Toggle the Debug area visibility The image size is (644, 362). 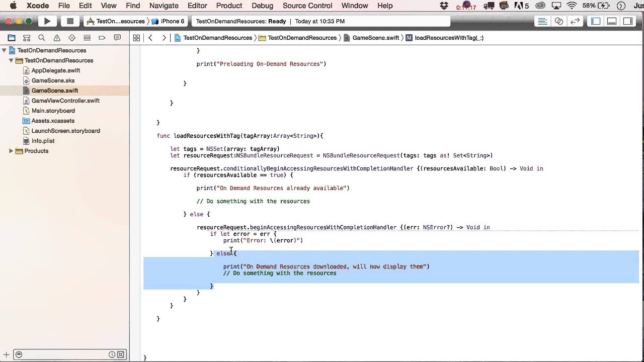tap(612, 21)
